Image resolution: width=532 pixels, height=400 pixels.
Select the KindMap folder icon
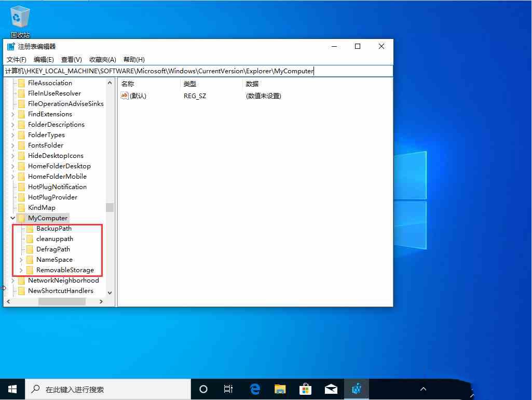21,207
